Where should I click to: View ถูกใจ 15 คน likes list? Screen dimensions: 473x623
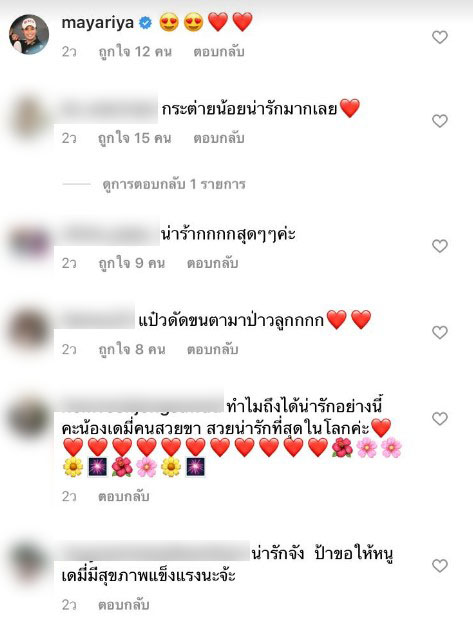click(x=135, y=138)
